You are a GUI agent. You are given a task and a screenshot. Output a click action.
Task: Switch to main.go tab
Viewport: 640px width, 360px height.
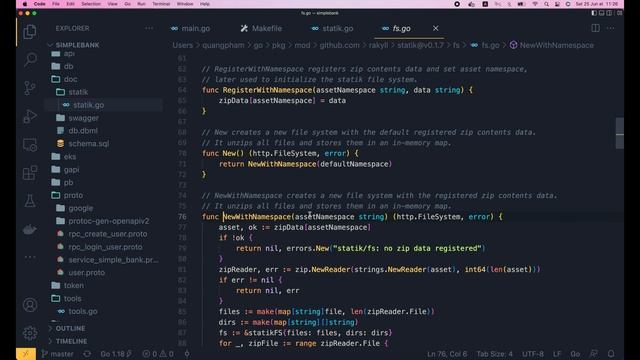coord(191,28)
